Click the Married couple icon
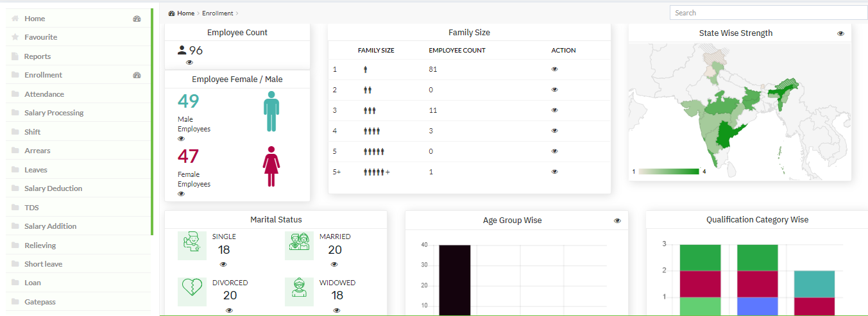Screen dimensions: 868x316 [299, 245]
